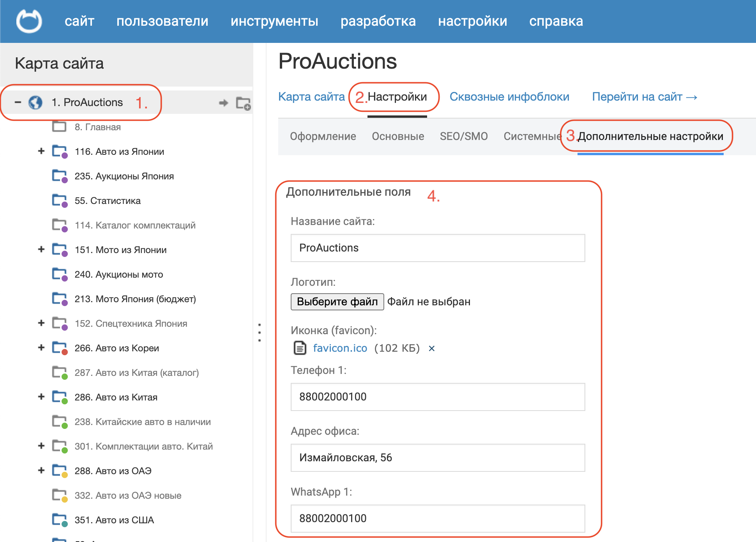The width and height of the screenshot is (756, 542).
Task: Click folder icon of 55. Статистика
Action: pyautogui.click(x=60, y=200)
